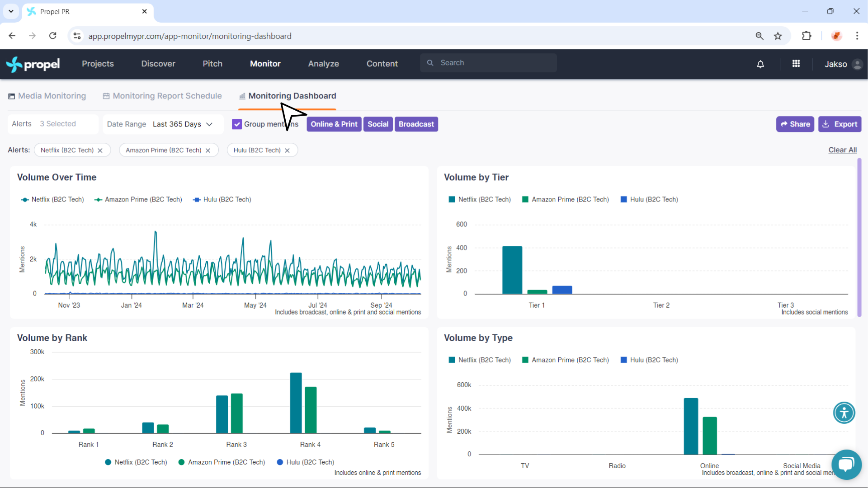Toggle Online & Print filter
The height and width of the screenshot is (488, 868).
[334, 124]
